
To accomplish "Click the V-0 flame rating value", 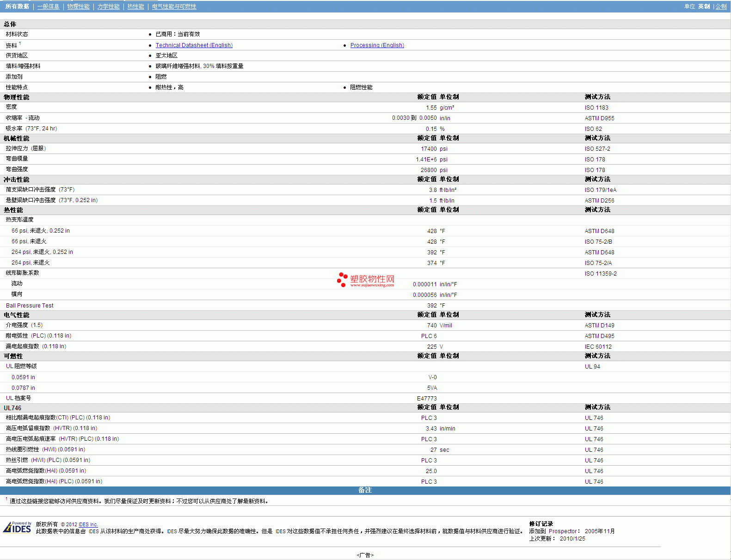I will (x=433, y=377).
